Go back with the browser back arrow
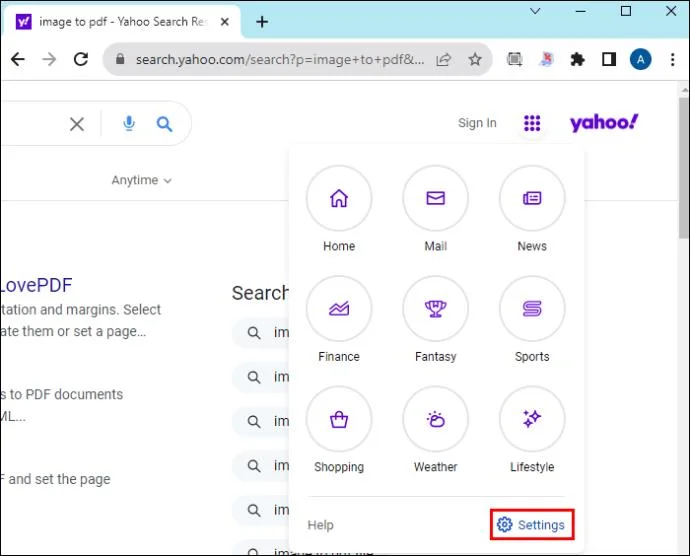The image size is (690, 556). tap(18, 59)
